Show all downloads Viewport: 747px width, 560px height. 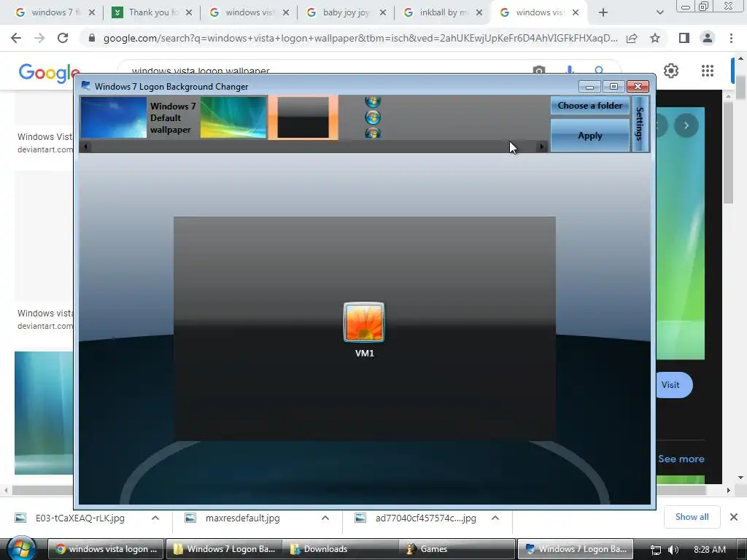click(692, 517)
